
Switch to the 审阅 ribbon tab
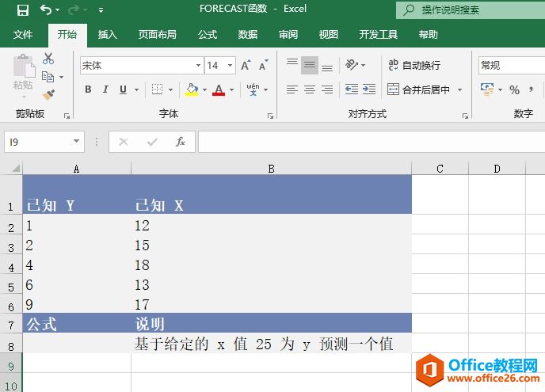coord(288,34)
